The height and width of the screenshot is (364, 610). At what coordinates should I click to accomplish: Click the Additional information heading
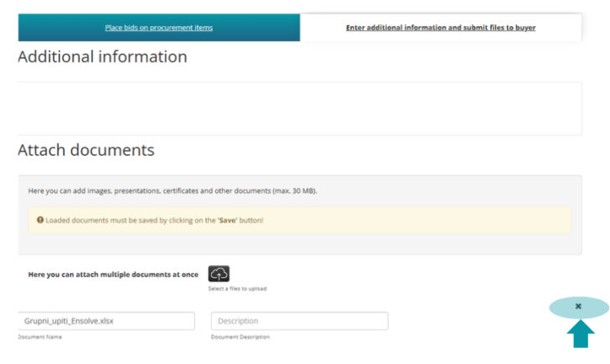click(102, 57)
